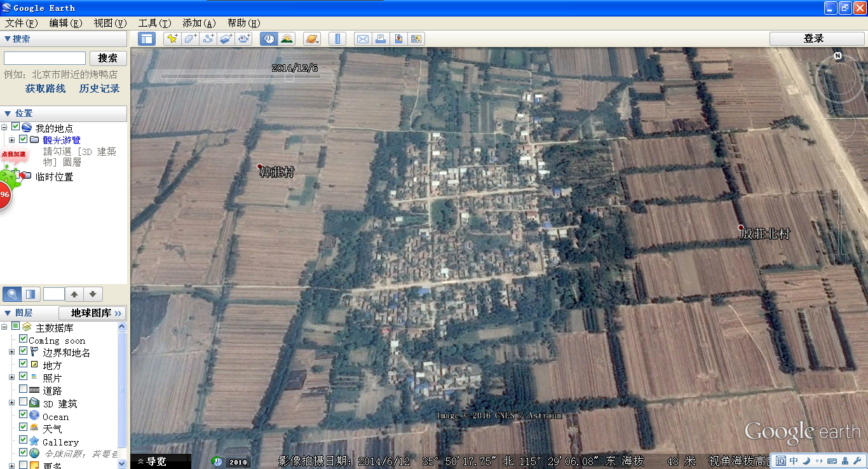Move selected place down with arrow button
This screenshot has width=868, height=469.
click(x=93, y=294)
